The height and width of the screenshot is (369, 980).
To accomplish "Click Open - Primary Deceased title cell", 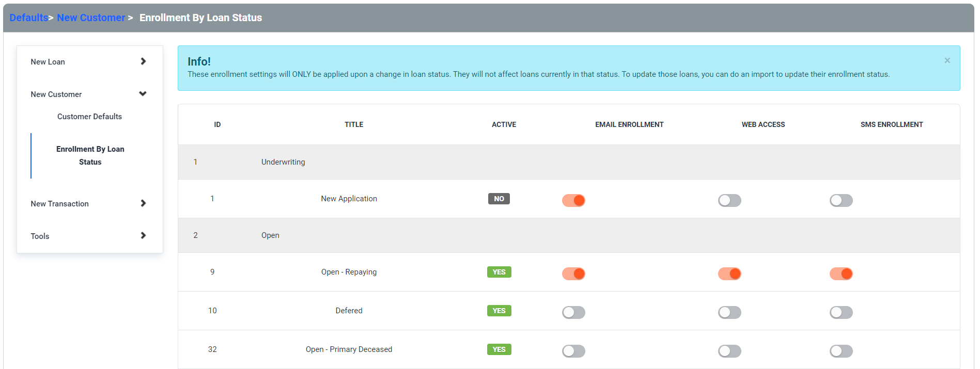I will pyautogui.click(x=349, y=349).
